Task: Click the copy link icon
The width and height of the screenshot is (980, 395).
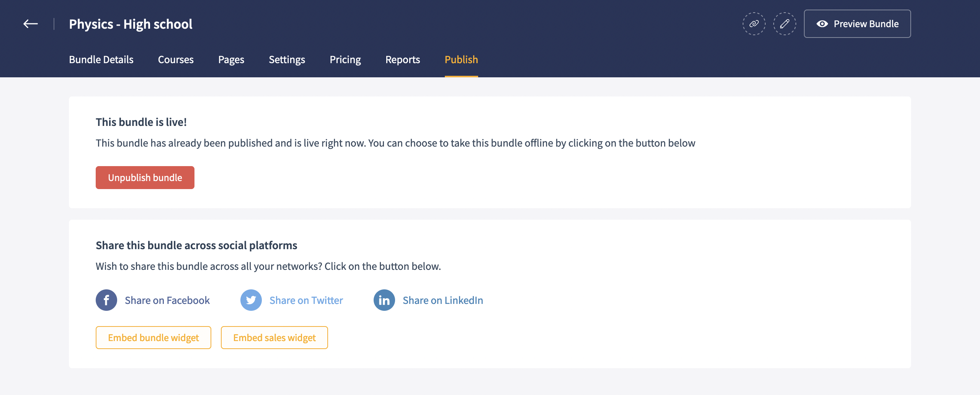Action: point(754,24)
